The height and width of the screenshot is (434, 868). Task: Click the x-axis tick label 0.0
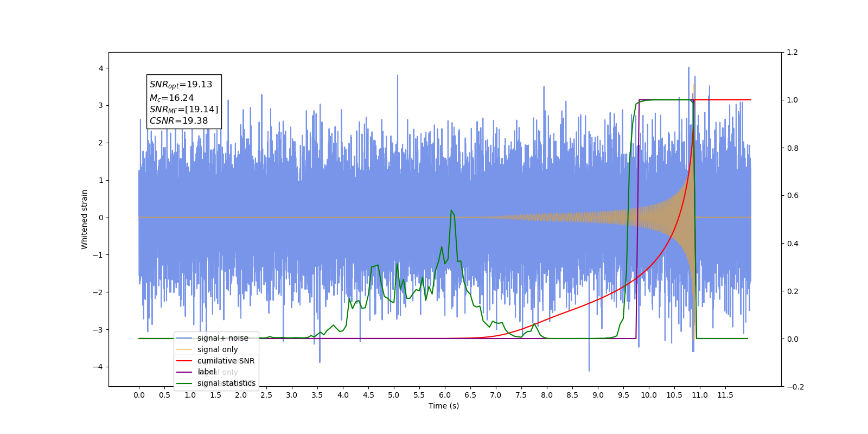point(139,395)
